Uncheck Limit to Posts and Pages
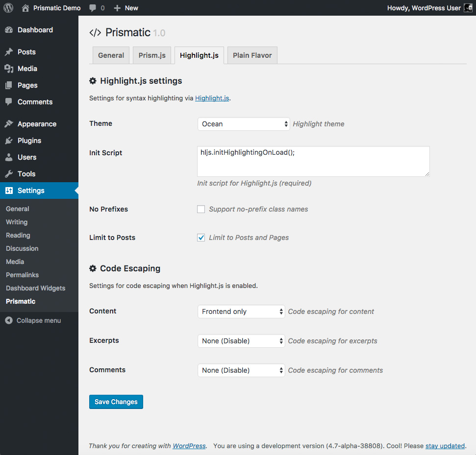476x455 pixels. [201, 238]
